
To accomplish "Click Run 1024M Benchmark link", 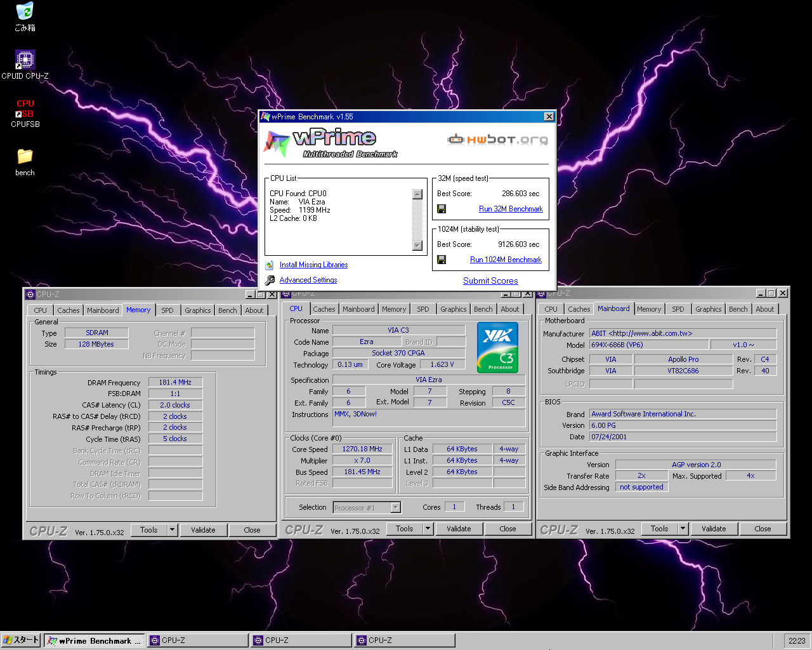I will click(506, 260).
